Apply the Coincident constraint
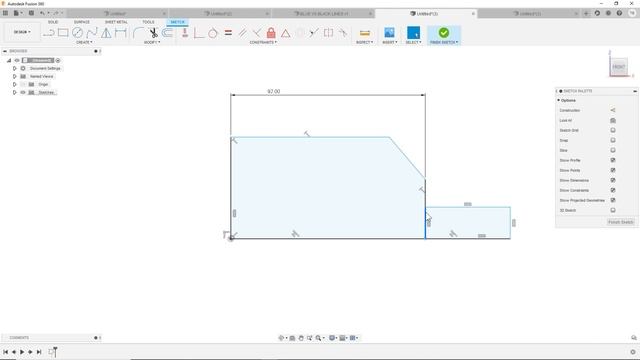 (x=199, y=33)
